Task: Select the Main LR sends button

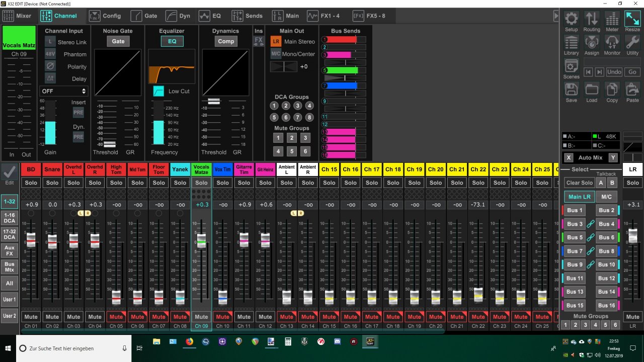Action: [579, 197]
